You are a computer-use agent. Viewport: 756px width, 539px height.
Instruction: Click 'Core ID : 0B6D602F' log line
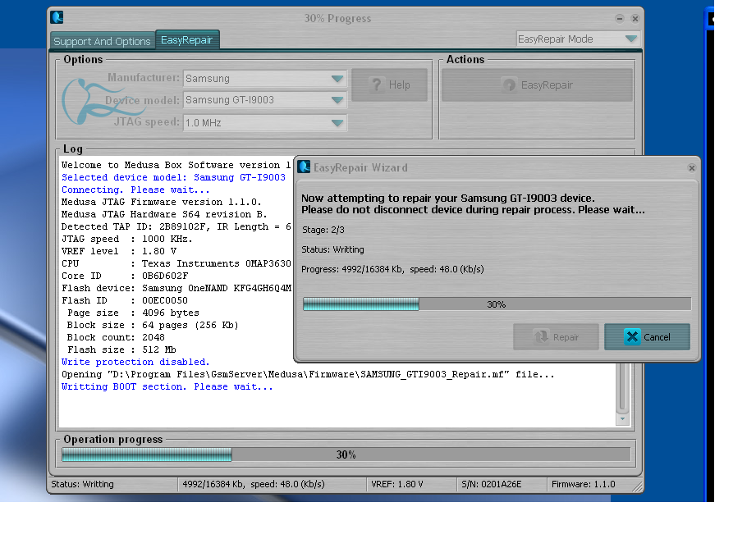click(125, 276)
